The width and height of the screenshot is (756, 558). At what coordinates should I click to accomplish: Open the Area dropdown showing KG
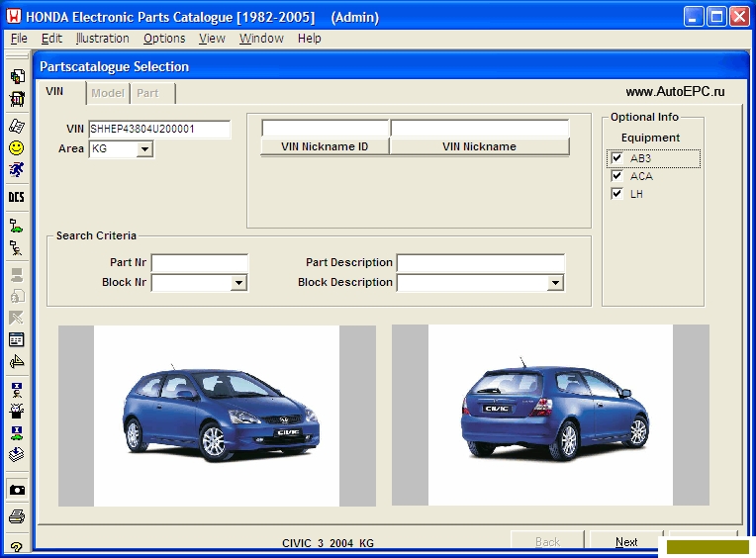click(144, 149)
